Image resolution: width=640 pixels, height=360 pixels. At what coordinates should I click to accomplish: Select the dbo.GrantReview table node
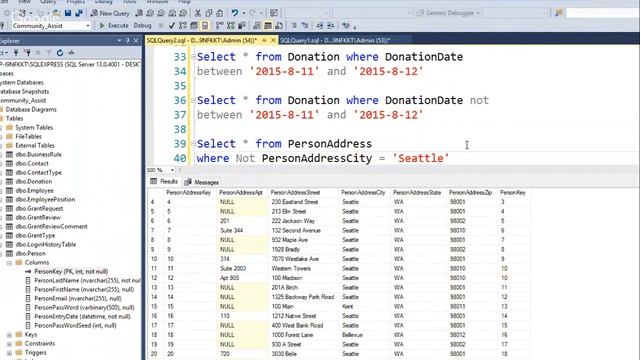click(x=38, y=218)
